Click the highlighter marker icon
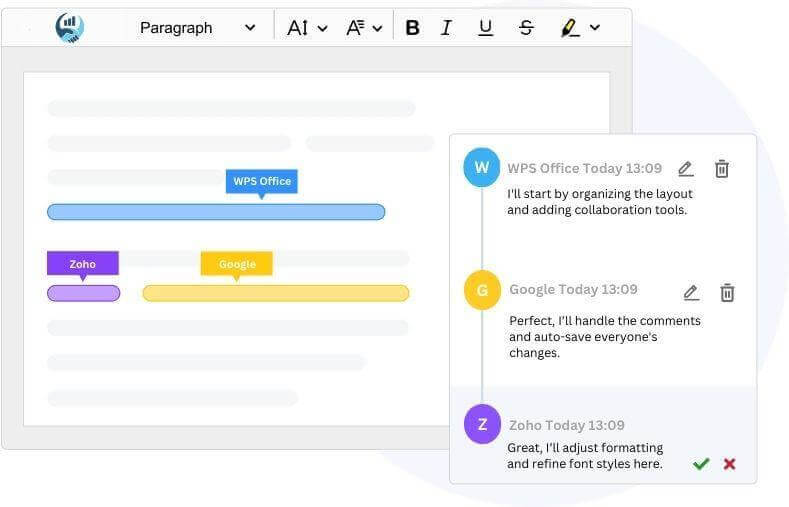Screen dimensions: 789x507 tap(570, 28)
